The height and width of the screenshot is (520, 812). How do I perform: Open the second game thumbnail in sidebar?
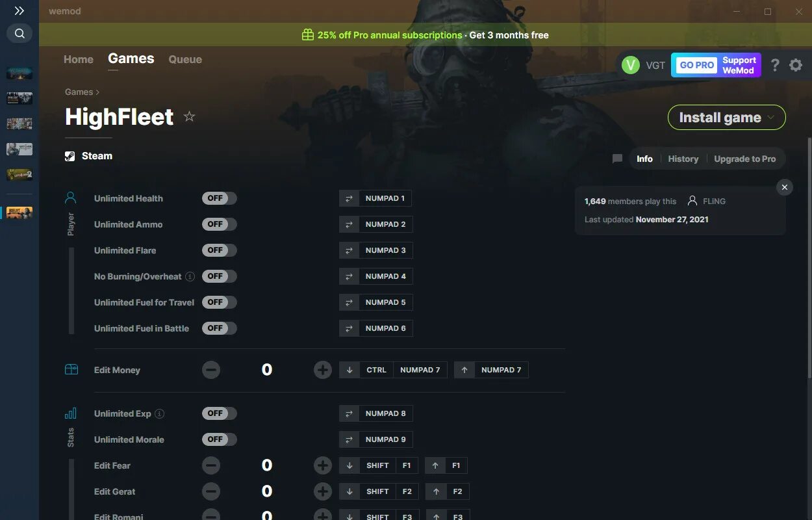[x=19, y=98]
